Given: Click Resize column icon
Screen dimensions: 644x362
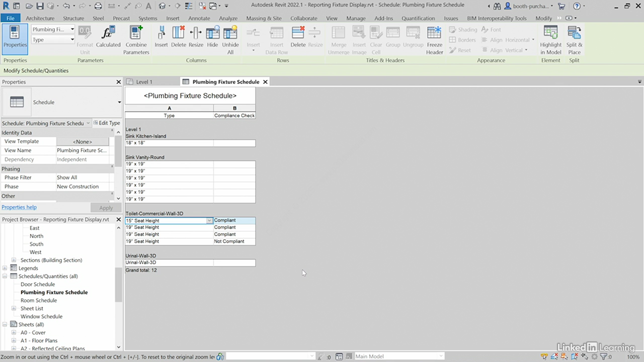Looking at the screenshot, I should click(196, 36).
